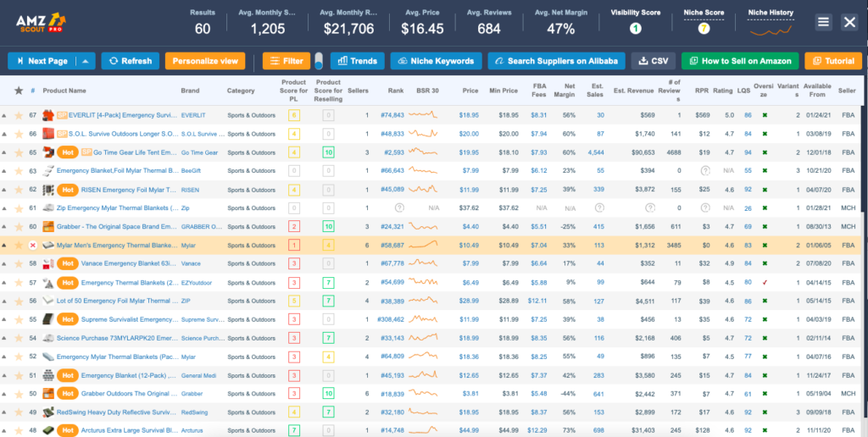
Task: Sort by Est. Revenue column
Action: pyautogui.click(x=633, y=90)
